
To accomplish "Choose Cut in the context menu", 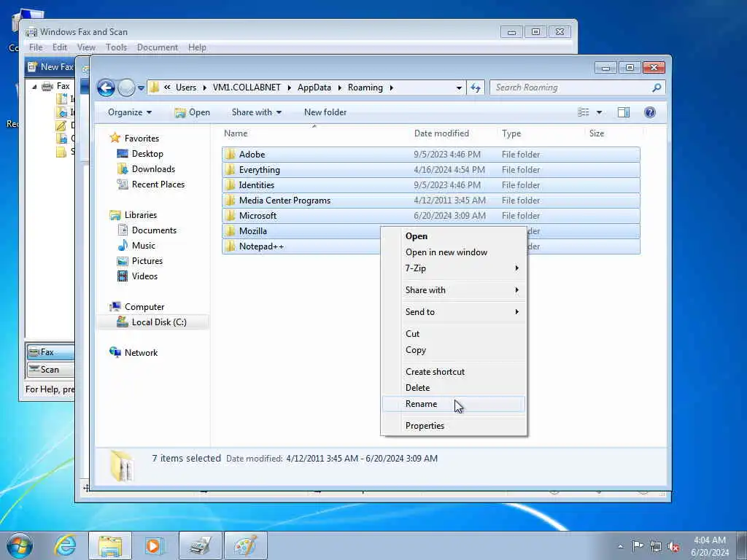I will coord(454,334).
